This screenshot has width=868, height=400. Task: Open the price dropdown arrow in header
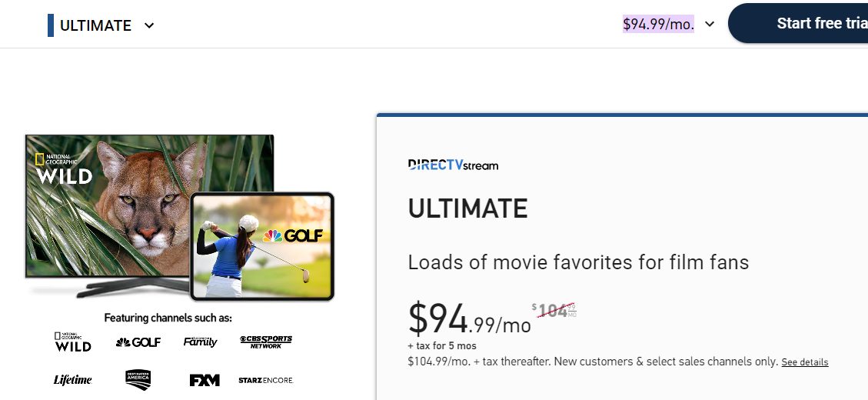[710, 24]
